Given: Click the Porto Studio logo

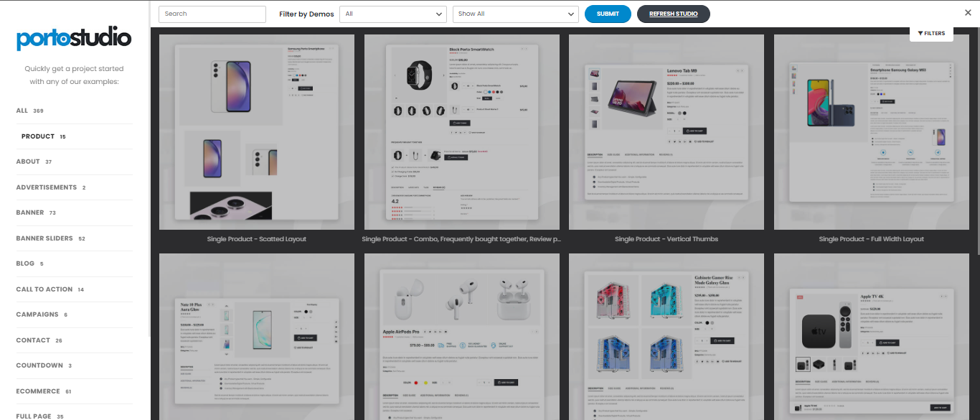Looking at the screenshot, I should 74,38.
